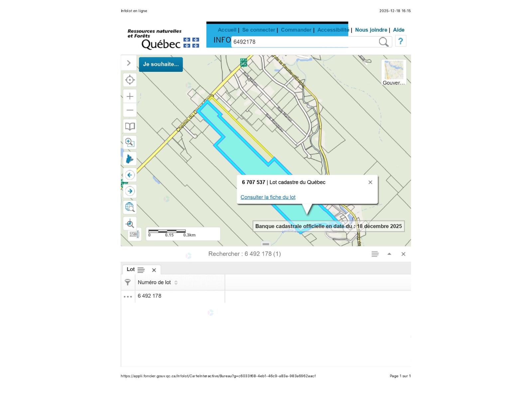The width and height of the screenshot is (532, 399).
Task: Expand the left side panel chevron
Action: [x=129, y=63]
